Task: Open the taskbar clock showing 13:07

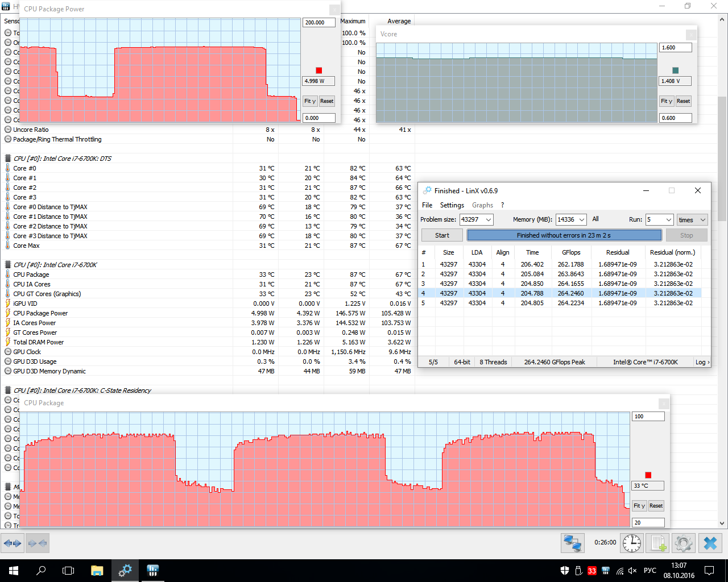Action: pos(679,571)
